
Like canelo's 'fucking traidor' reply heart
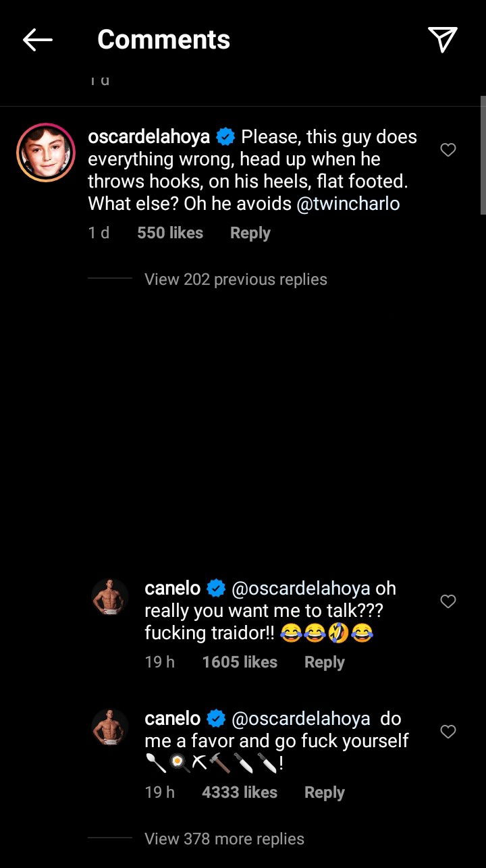pyautogui.click(x=448, y=601)
